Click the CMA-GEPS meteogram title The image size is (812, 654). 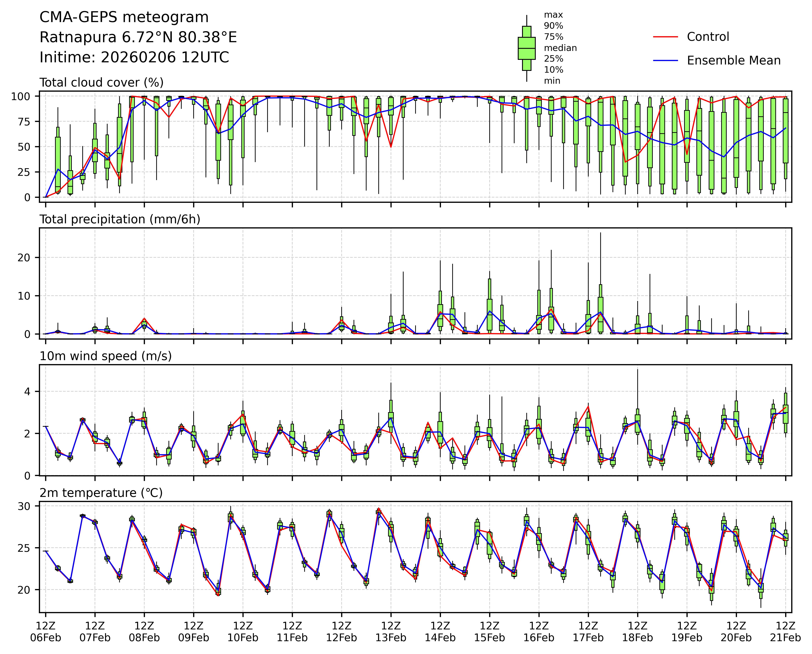pos(124,17)
